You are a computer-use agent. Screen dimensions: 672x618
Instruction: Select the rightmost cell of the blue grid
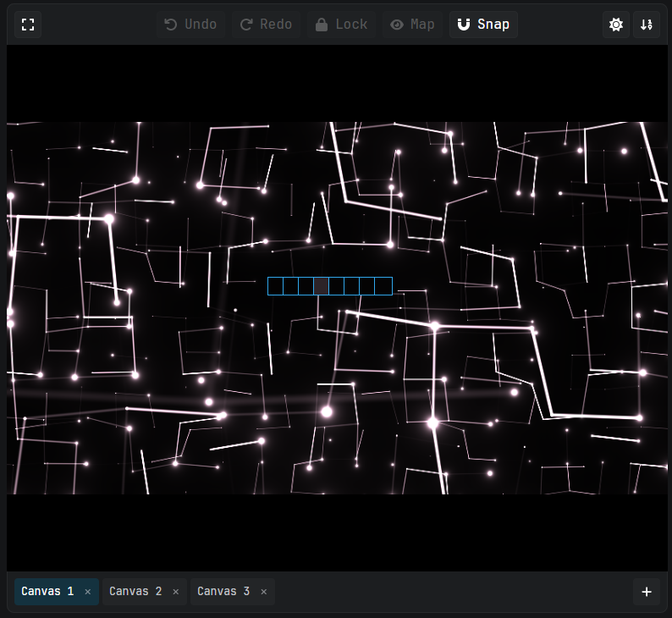pos(383,286)
